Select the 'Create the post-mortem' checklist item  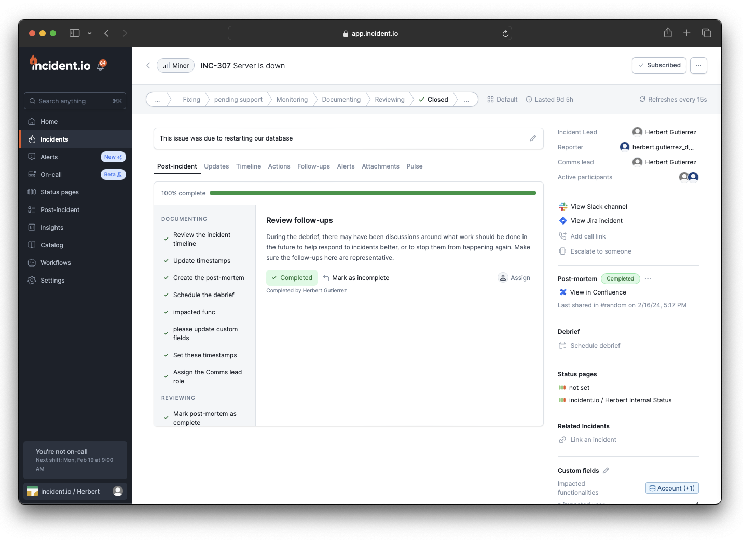coord(209,278)
